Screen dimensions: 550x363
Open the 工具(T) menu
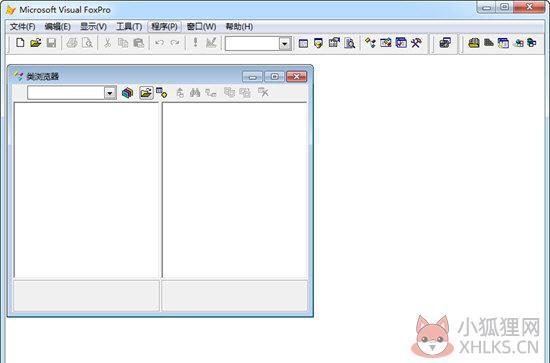click(129, 27)
